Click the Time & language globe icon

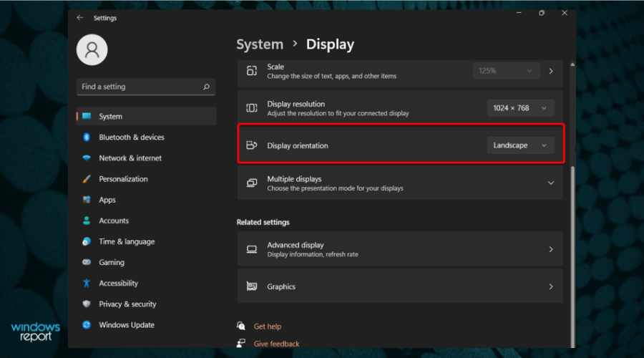pyautogui.click(x=87, y=242)
